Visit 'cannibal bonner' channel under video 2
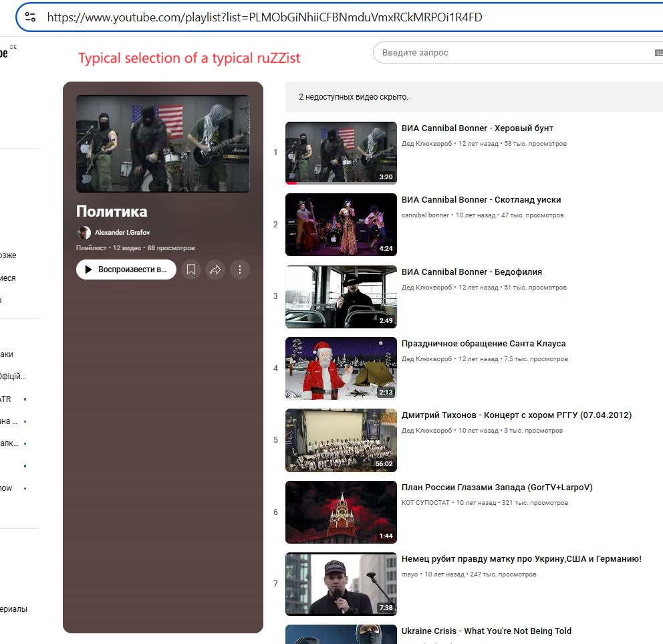This screenshot has height=644, width=663. 425,215
